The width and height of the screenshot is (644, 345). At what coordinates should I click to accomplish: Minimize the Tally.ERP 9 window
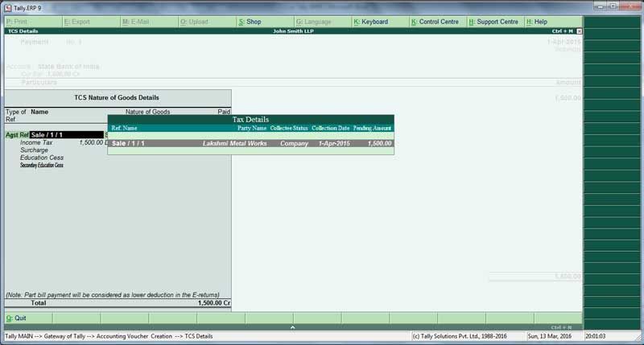pyautogui.click(x=601, y=6)
